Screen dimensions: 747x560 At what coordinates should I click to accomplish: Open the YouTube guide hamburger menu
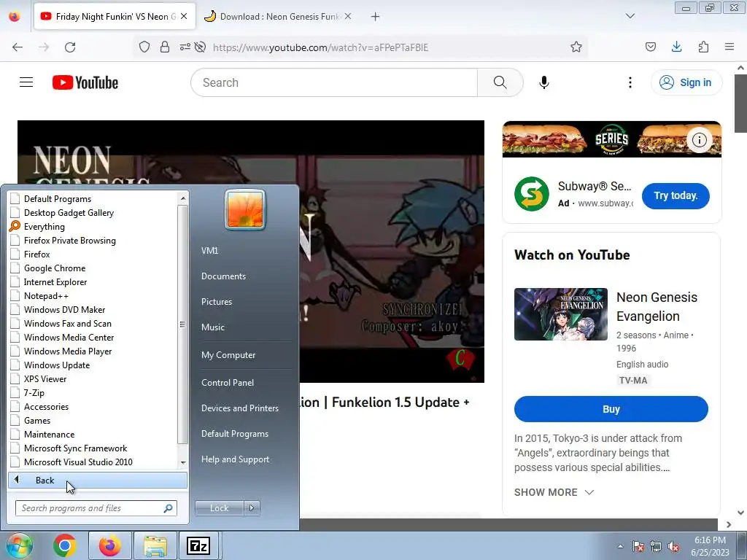tap(26, 82)
